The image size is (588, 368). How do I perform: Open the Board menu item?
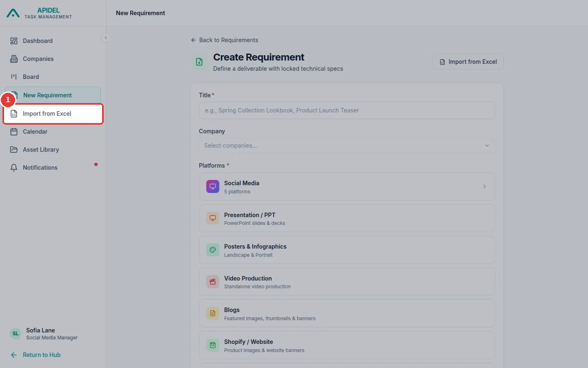(x=53, y=77)
